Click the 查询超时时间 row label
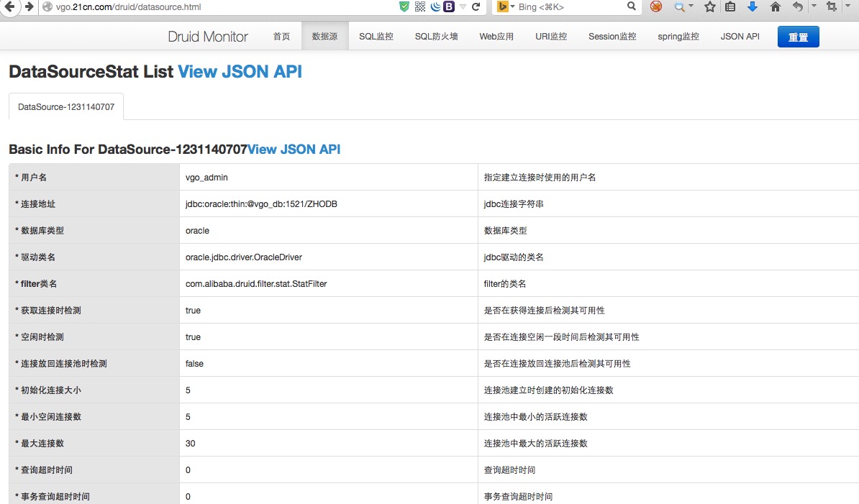 (x=44, y=470)
